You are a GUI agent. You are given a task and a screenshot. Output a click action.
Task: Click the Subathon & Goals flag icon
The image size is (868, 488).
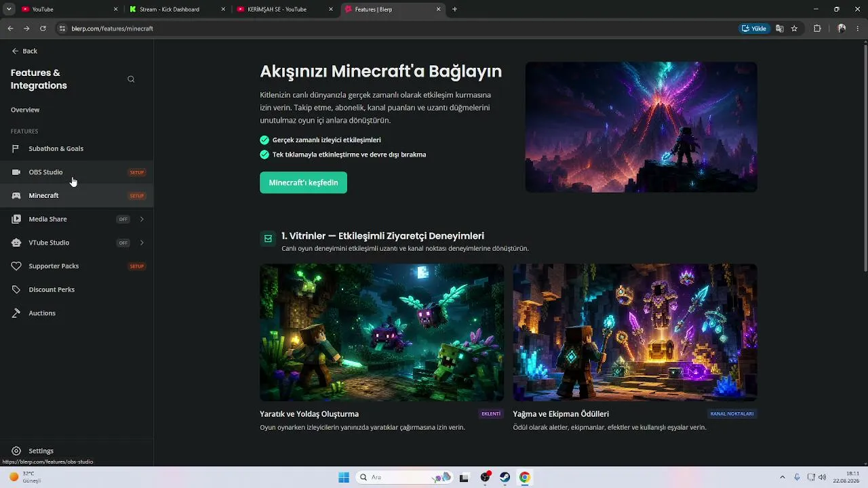pyautogui.click(x=16, y=148)
